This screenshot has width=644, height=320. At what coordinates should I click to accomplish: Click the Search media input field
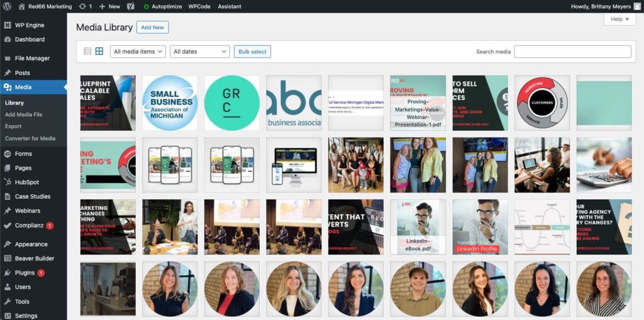[x=572, y=52]
